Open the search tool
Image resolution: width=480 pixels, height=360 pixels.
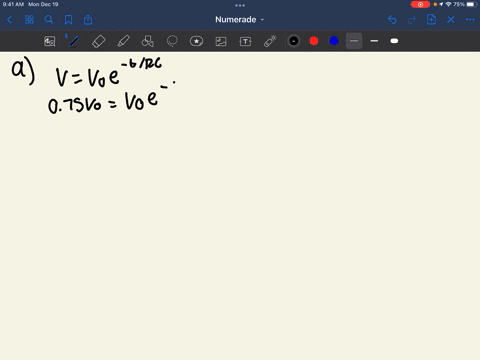tap(49, 20)
